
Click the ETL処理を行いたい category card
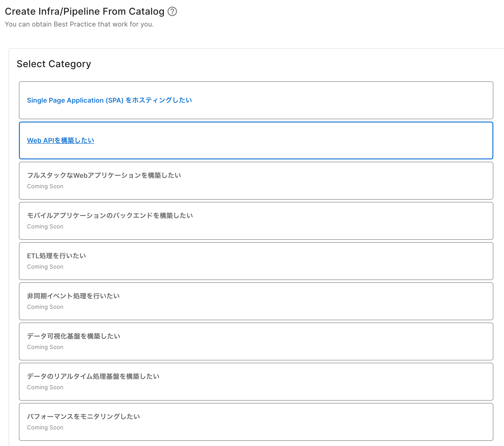tap(256, 261)
